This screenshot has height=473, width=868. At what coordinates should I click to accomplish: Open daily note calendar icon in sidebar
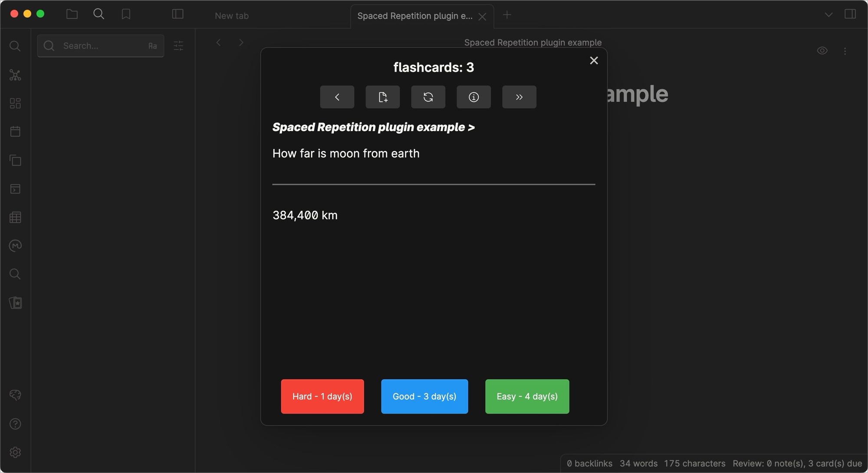[x=15, y=131]
